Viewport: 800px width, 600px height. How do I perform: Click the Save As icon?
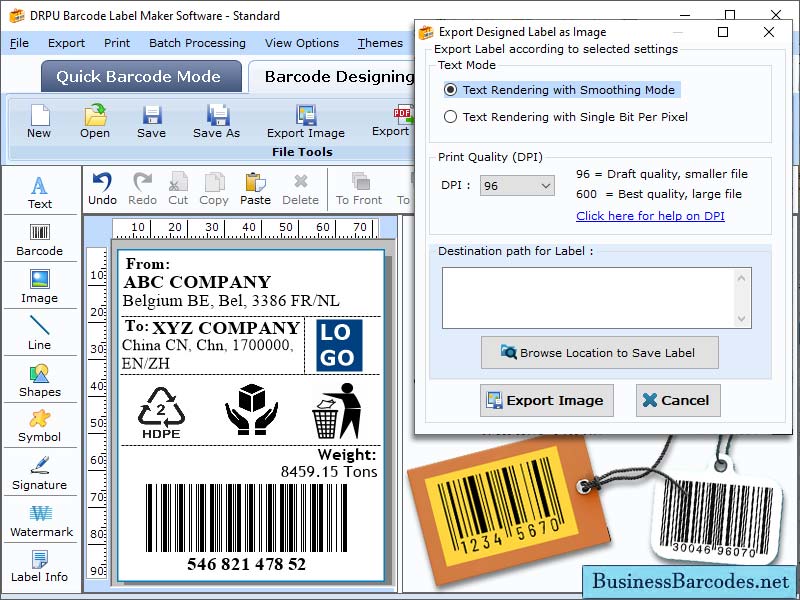pos(215,122)
